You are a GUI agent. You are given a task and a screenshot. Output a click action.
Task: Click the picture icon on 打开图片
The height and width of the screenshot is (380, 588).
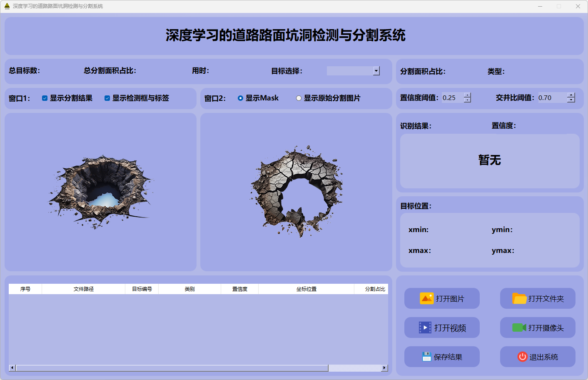(426, 298)
